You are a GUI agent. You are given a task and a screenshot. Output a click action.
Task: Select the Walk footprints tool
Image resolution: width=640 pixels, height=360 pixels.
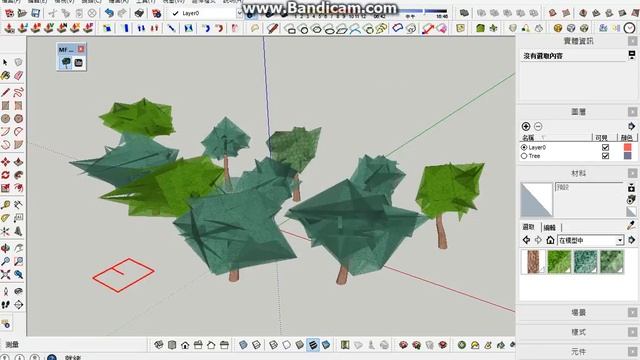pyautogui.click(x=5, y=304)
